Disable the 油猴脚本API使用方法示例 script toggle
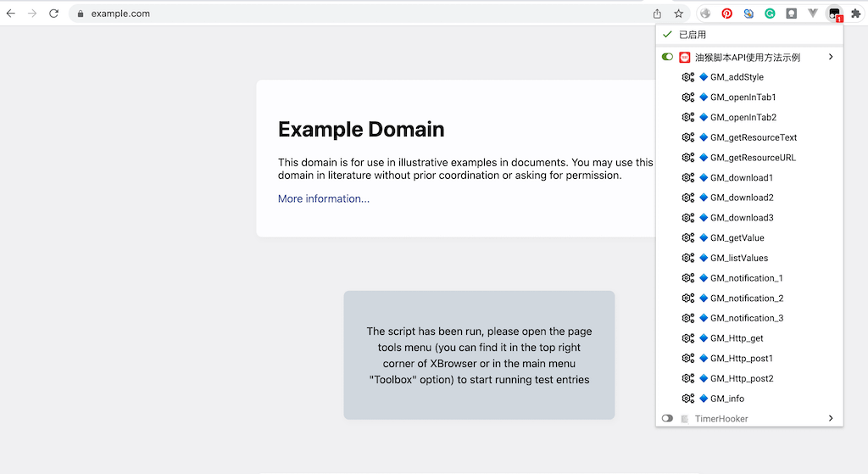This screenshot has height=474, width=868. click(667, 57)
